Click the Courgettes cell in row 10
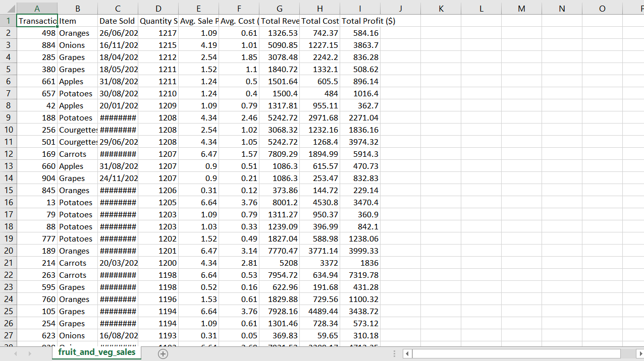This screenshot has height=361, width=644. (77, 130)
